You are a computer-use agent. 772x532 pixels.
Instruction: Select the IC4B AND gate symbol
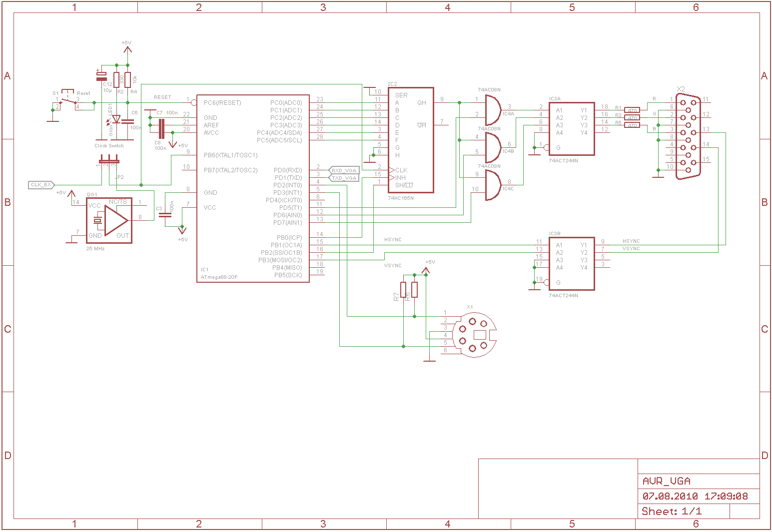pos(493,148)
